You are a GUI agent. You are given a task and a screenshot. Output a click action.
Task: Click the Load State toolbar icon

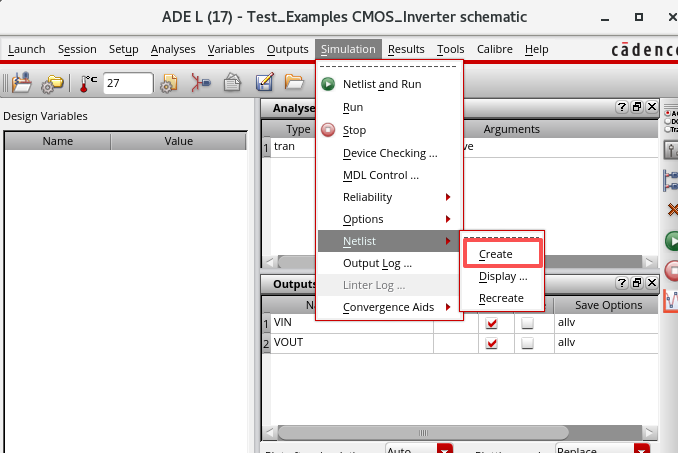22,83
